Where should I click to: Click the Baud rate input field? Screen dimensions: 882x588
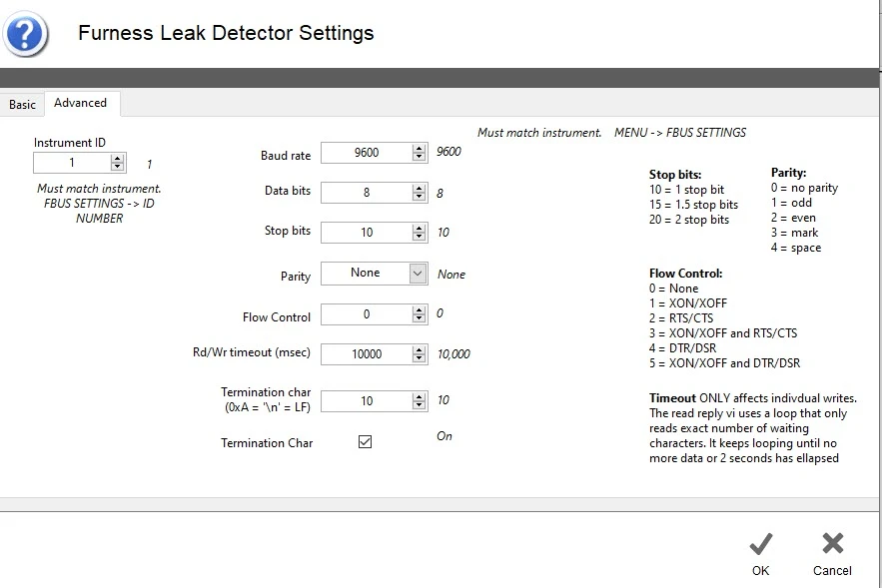366,153
